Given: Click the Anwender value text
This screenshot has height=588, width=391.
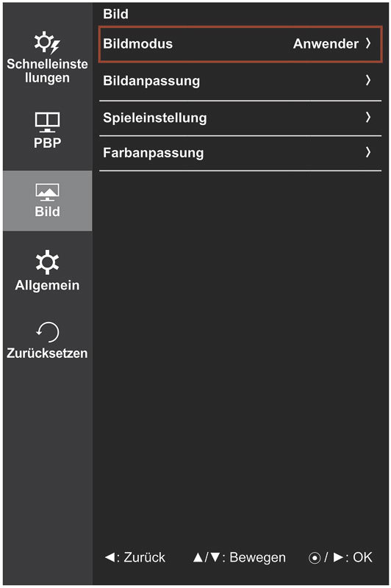Looking at the screenshot, I should coord(326,44).
